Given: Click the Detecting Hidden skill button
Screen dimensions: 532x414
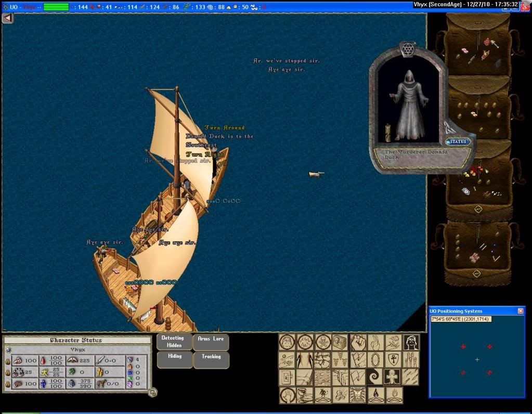Looking at the screenshot, I should (174, 342).
